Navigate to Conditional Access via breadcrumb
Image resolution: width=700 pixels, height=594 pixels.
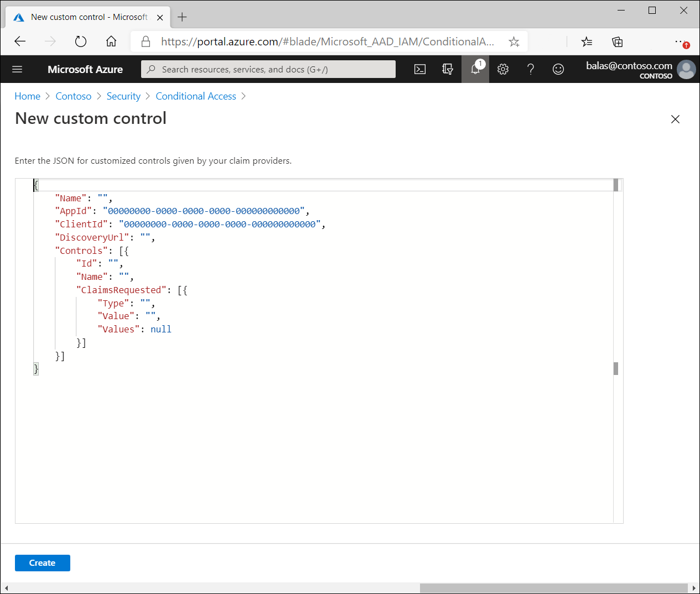coord(196,96)
